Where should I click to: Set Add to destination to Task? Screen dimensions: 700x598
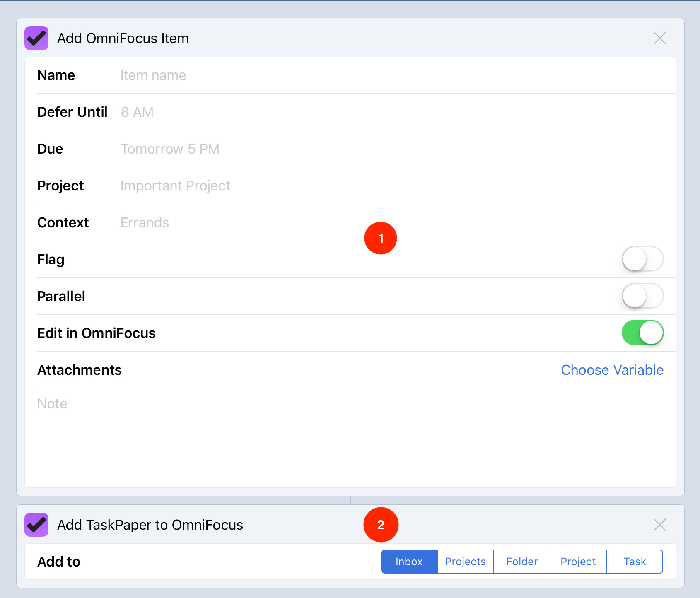[635, 562]
